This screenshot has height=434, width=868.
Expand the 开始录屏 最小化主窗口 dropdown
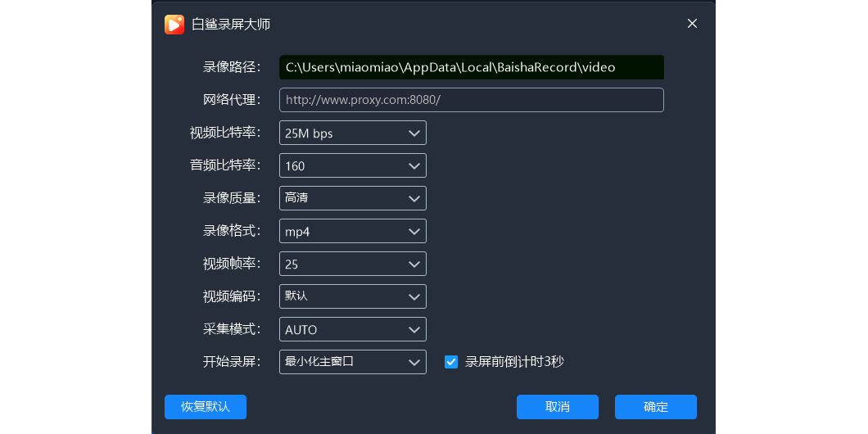point(352,362)
